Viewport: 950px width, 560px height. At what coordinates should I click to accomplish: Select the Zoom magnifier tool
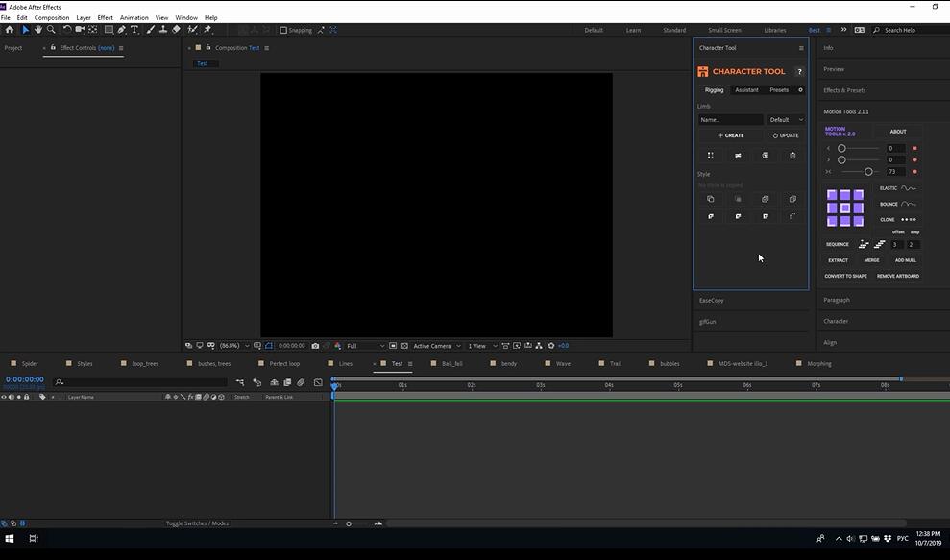coord(52,29)
